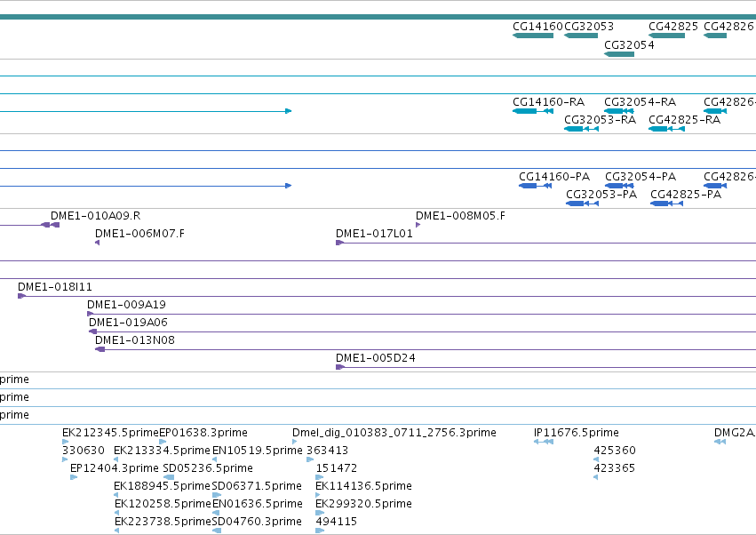Click the 425360 feature label
This screenshot has width=756, height=535.
(x=615, y=451)
